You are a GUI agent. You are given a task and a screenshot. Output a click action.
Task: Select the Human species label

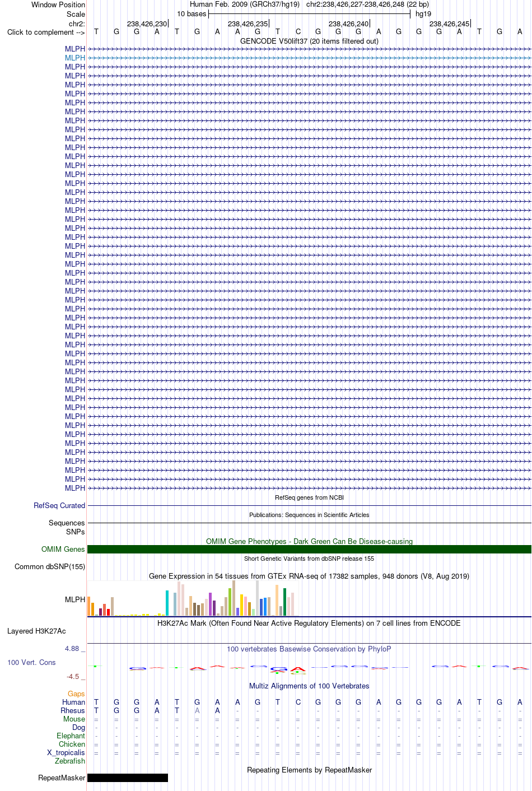pos(73,702)
